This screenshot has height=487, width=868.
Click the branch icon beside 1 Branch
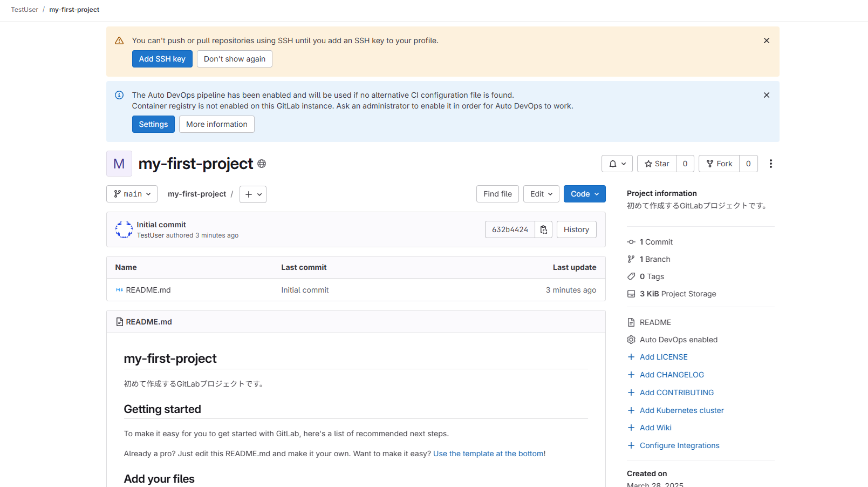tap(631, 259)
